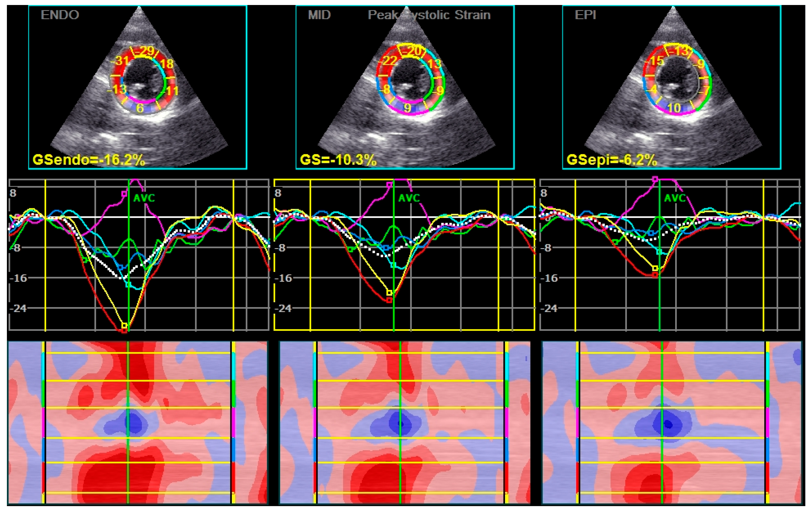Click the AVC marker label in MID graph

409,198
